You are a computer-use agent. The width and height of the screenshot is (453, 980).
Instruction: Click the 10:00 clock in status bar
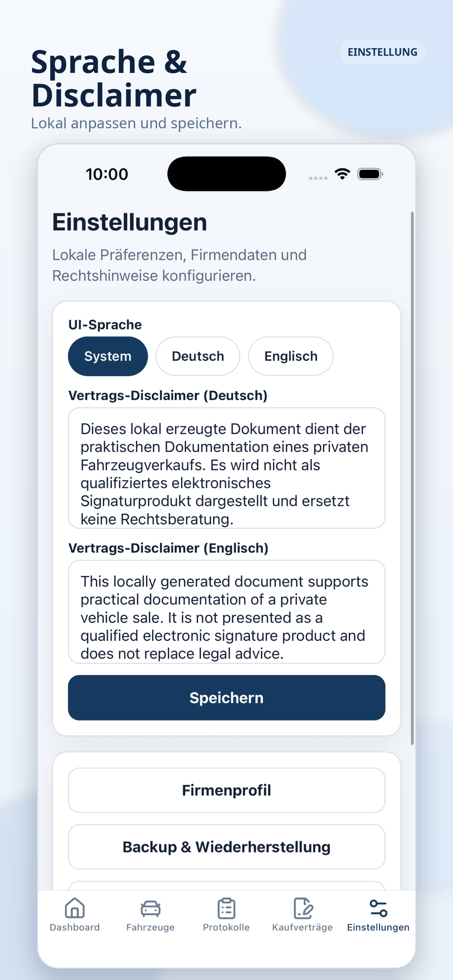click(x=107, y=174)
